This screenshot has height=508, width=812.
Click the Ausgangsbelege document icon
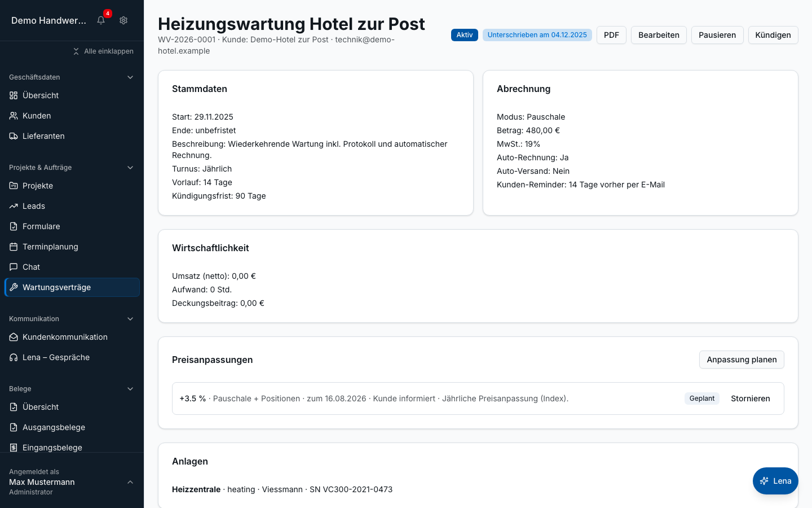pos(14,427)
